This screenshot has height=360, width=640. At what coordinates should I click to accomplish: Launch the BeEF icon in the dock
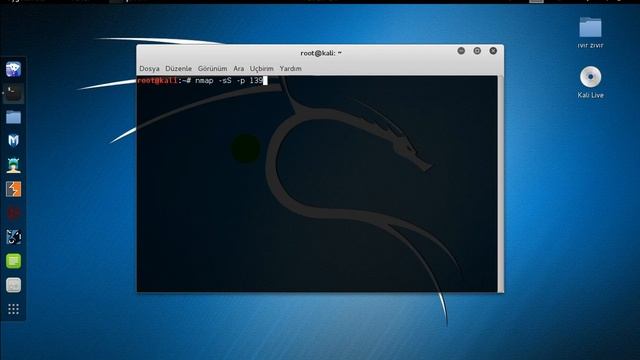pyautogui.click(x=13, y=237)
